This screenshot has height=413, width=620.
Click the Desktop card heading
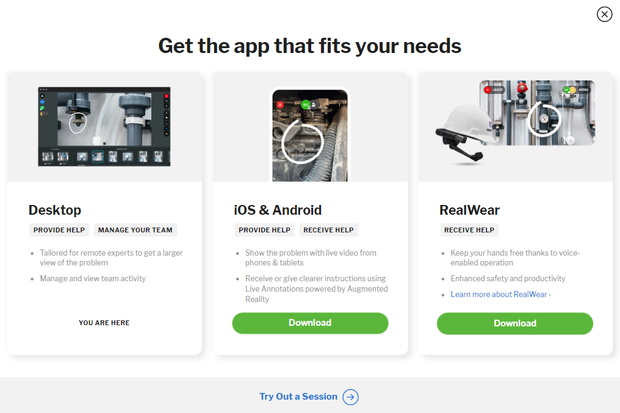point(55,210)
